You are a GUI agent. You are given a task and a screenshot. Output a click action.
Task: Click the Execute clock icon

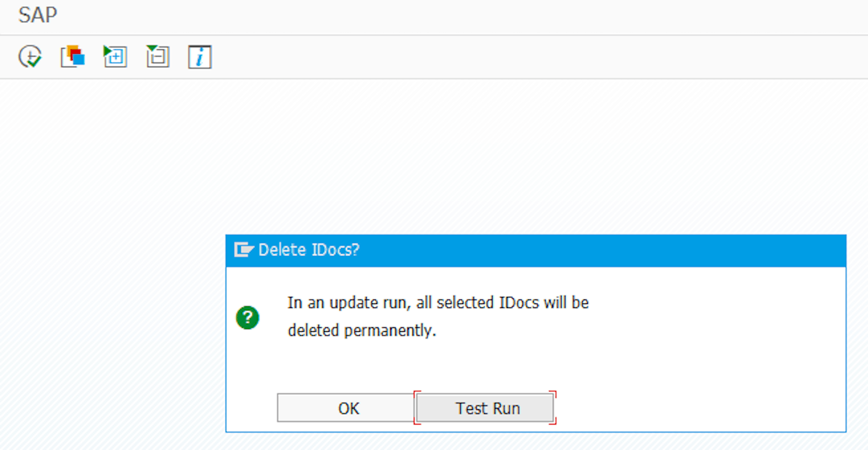(30, 57)
